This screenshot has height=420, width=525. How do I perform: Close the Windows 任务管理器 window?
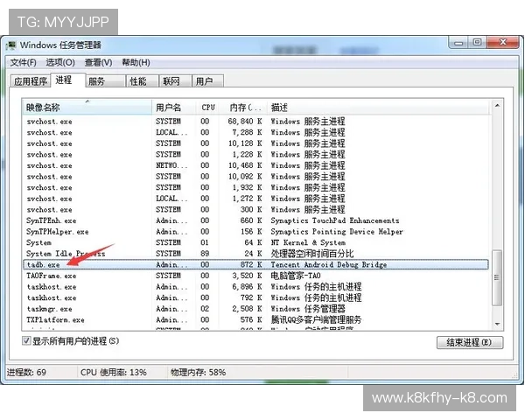[x=503, y=43]
